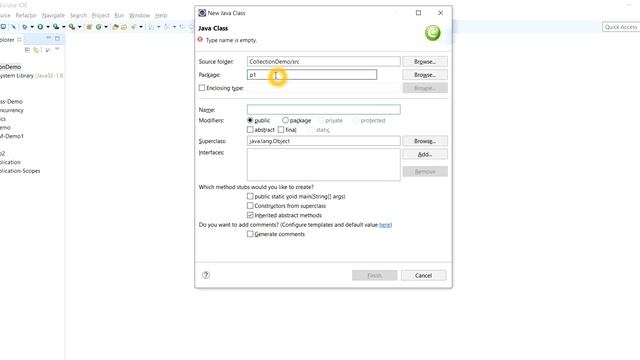The width and height of the screenshot is (640, 360).
Task: Click the Search flashlight toolbar icon
Action: [133, 27]
